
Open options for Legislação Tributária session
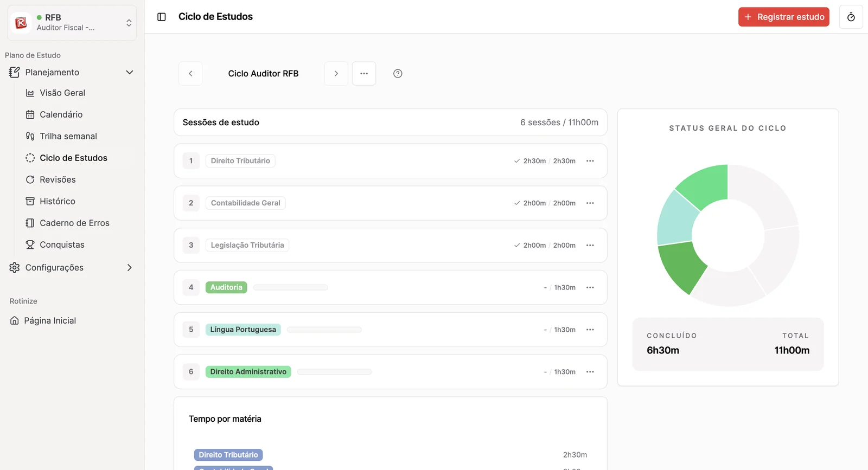(590, 246)
